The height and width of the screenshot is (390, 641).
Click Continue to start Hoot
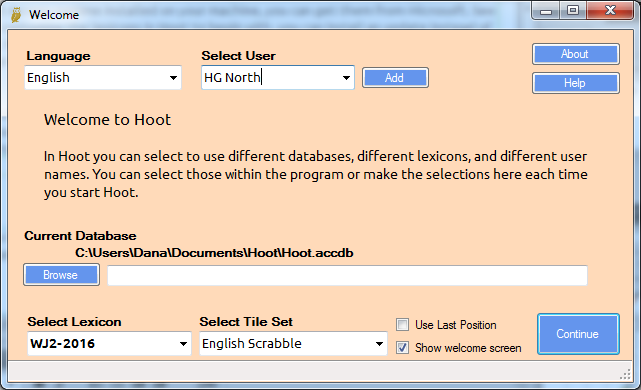(578, 334)
